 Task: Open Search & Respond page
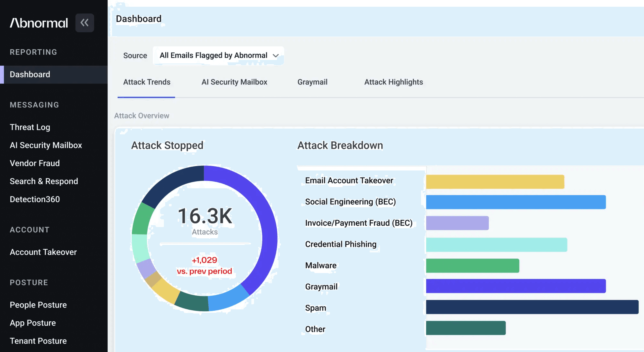coord(44,181)
